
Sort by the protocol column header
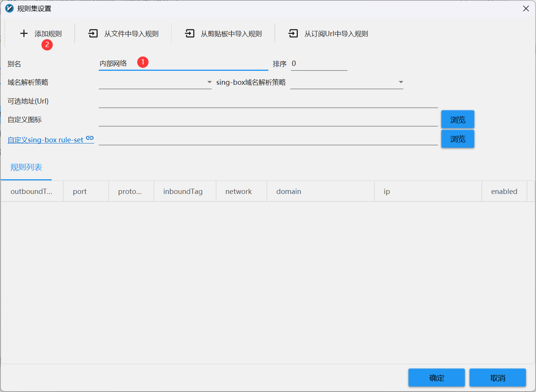131,191
